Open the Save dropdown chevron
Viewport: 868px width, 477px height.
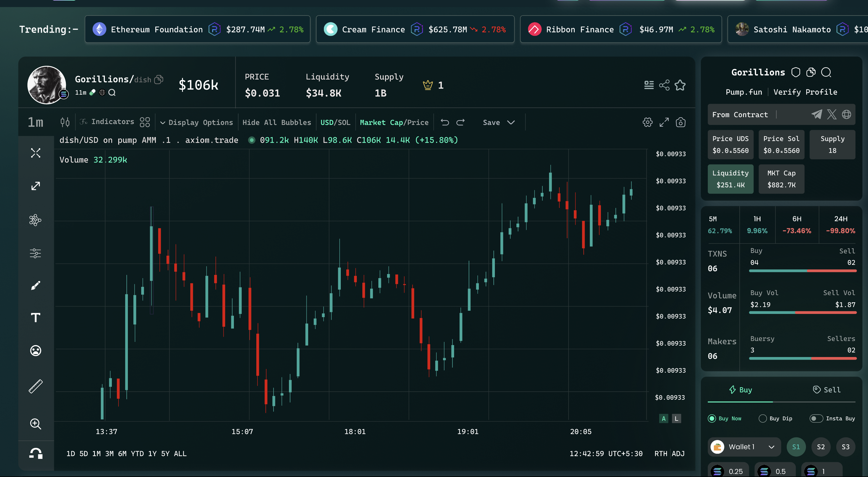click(511, 122)
